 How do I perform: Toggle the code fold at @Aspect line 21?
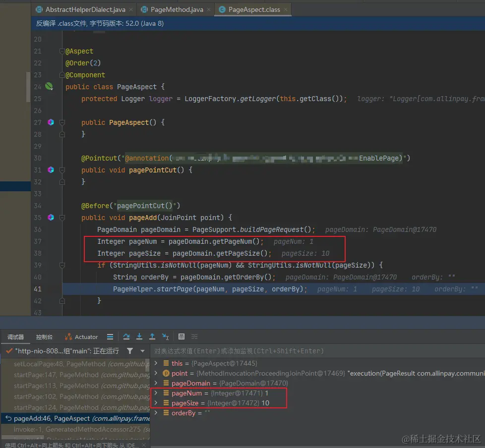coord(62,51)
